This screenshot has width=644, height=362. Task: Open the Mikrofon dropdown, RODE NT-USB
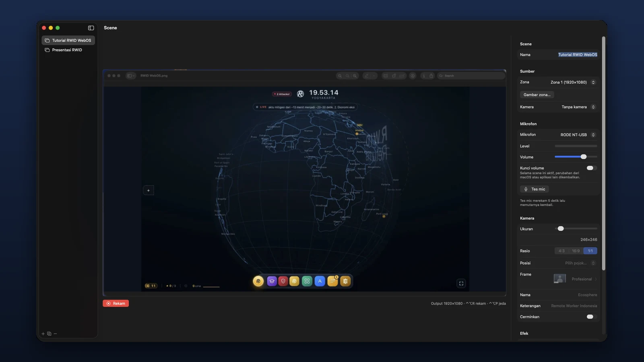click(578, 135)
